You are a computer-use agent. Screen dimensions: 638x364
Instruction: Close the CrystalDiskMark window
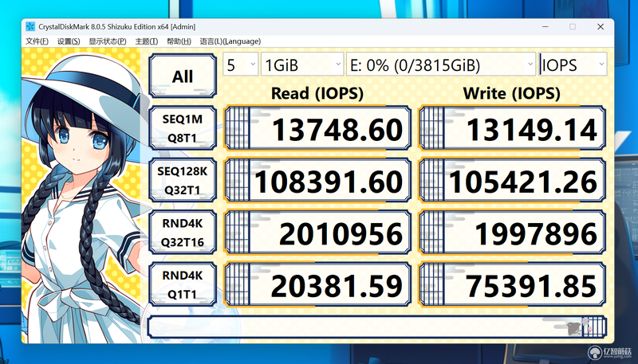tap(601, 27)
